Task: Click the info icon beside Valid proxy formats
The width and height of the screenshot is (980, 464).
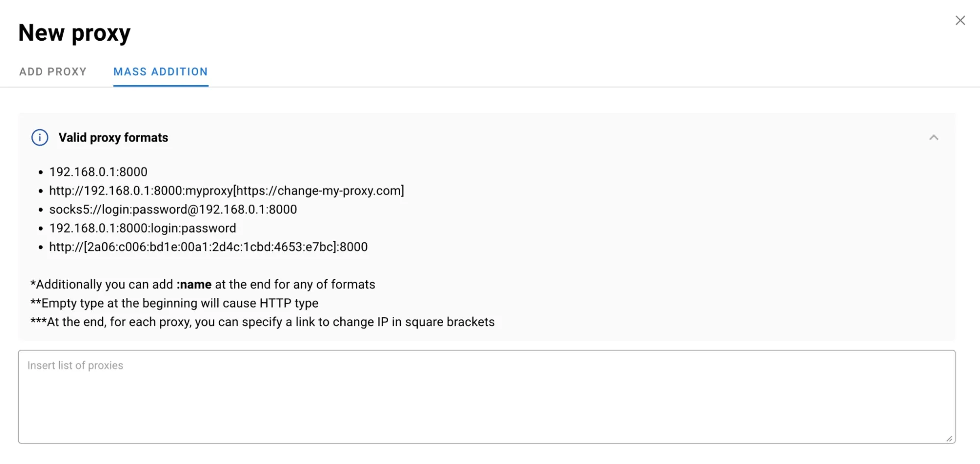Action: click(x=40, y=138)
